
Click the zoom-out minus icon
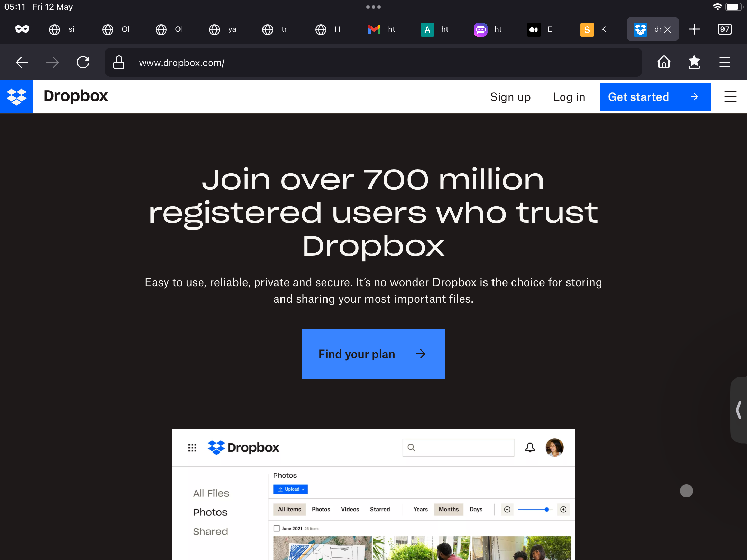(507, 510)
